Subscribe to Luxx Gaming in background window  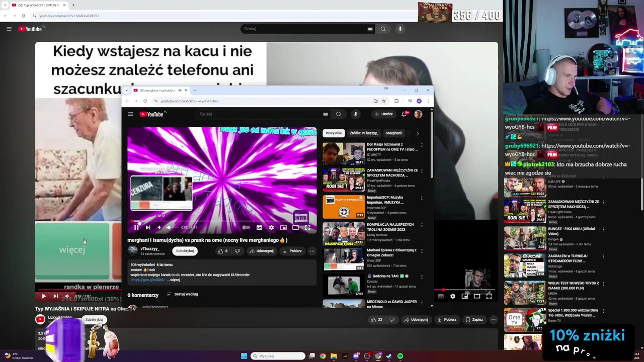[94, 320]
